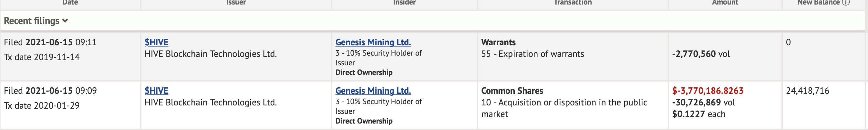Click the Transaction column header
Screen dimensions: 868x130
click(573, 2)
